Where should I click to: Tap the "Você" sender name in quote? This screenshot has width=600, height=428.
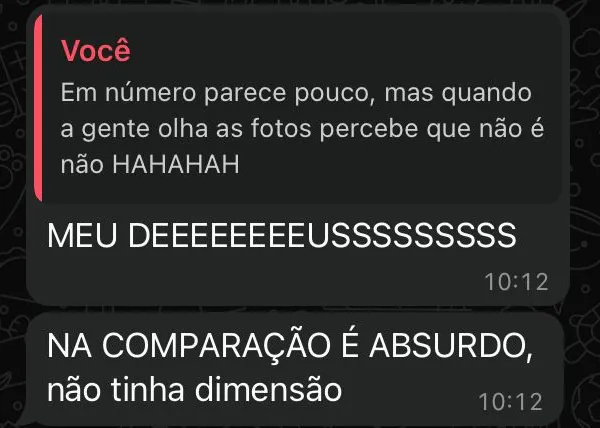pyautogui.click(x=96, y=50)
